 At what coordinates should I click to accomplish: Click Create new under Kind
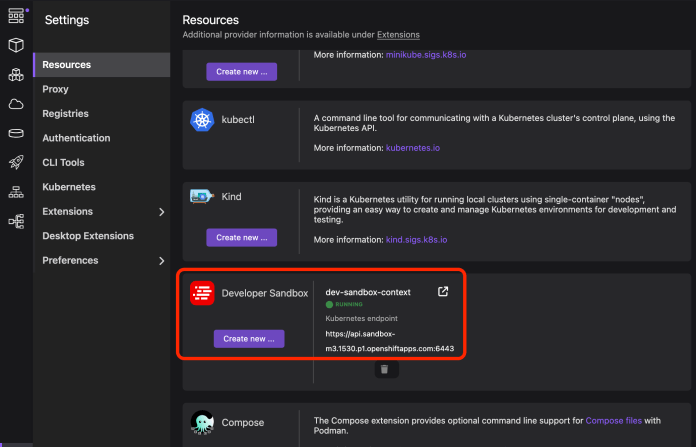coord(241,237)
